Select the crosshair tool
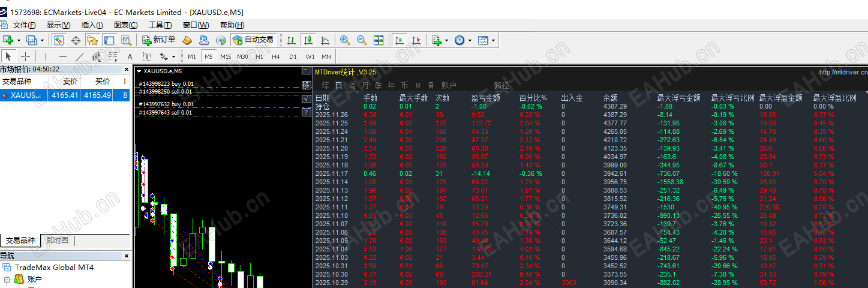The image size is (868, 288). (x=26, y=56)
